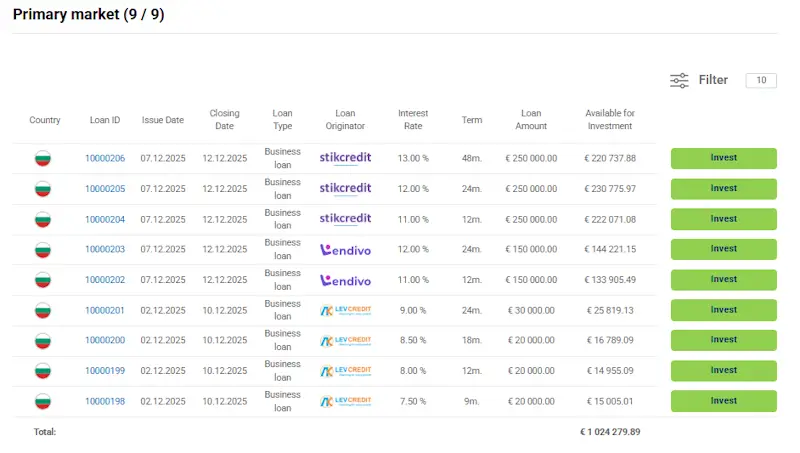Click the Filter sliders icon

[x=679, y=80]
